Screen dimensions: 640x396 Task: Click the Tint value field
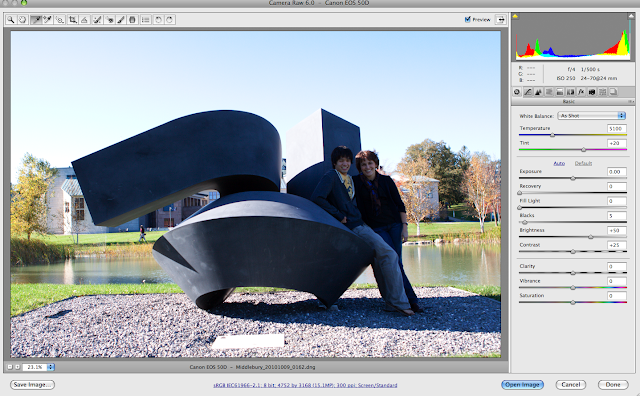(617, 143)
